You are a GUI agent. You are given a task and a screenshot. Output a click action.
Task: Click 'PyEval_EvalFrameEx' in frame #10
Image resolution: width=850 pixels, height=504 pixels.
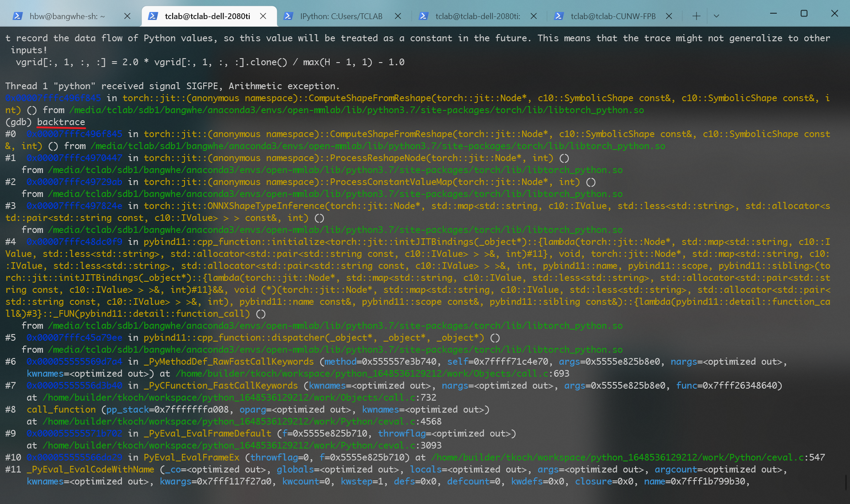click(191, 457)
